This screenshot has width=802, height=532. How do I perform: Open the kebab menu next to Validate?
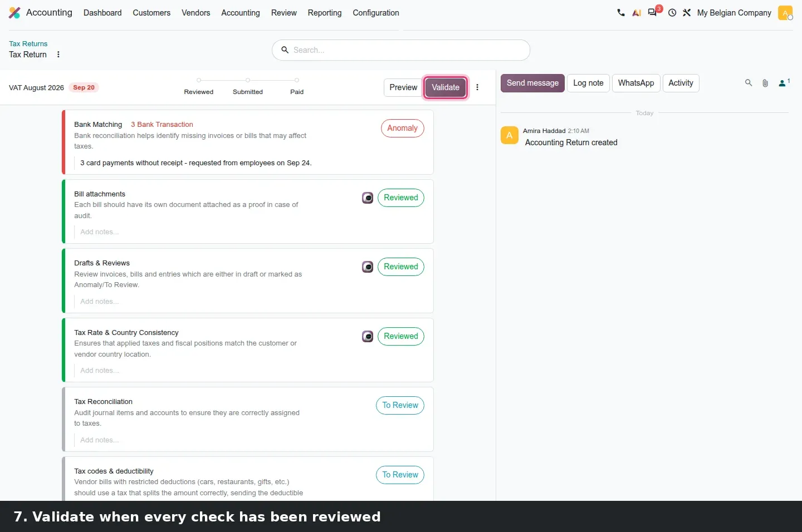coord(477,87)
